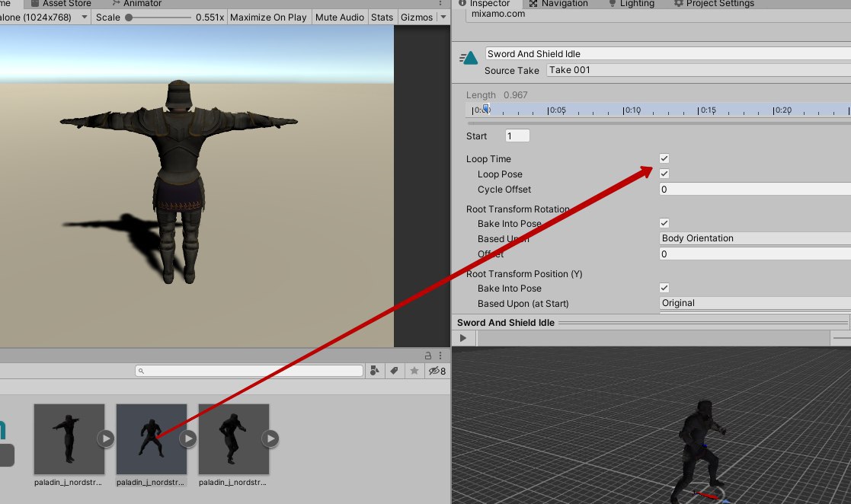This screenshot has height=504, width=851.
Task: Click the animation clip icon beside Sword And Shield Idle
Action: pos(469,57)
